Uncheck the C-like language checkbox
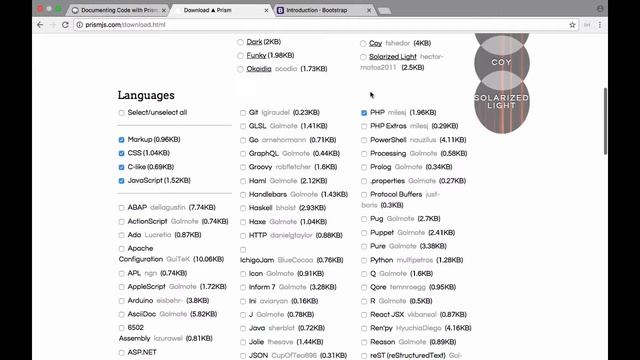This screenshot has width=640, height=360. point(121,167)
